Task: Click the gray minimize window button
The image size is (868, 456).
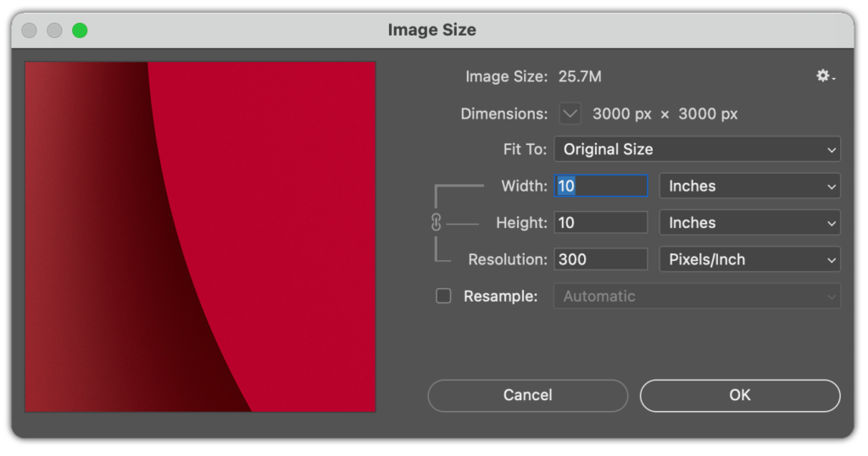Action: coord(54,31)
